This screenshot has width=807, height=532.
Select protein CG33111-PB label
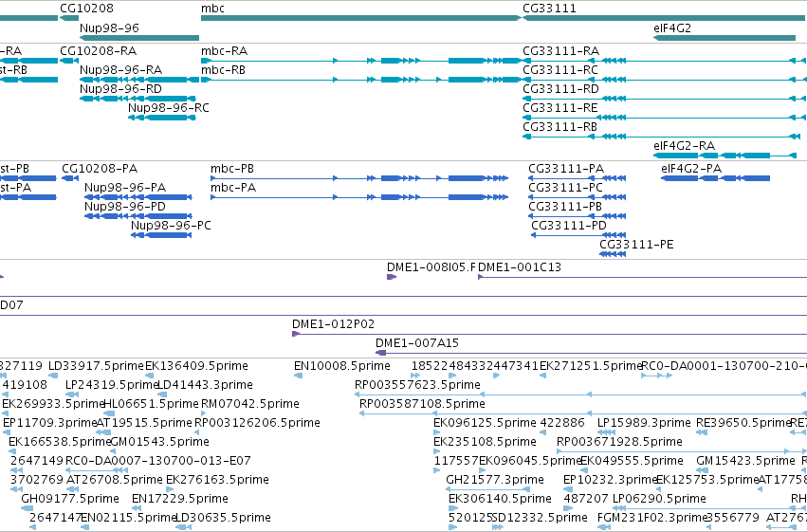[x=565, y=207]
